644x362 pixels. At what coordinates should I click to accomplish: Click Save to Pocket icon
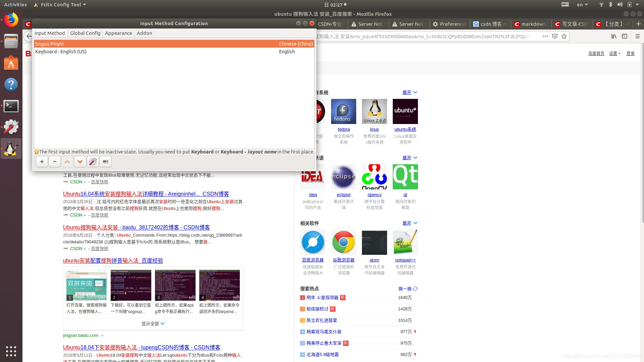coord(555,36)
